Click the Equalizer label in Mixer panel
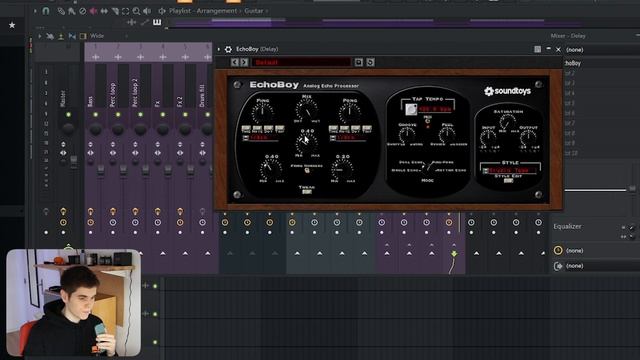The image size is (640, 360). pos(567,227)
